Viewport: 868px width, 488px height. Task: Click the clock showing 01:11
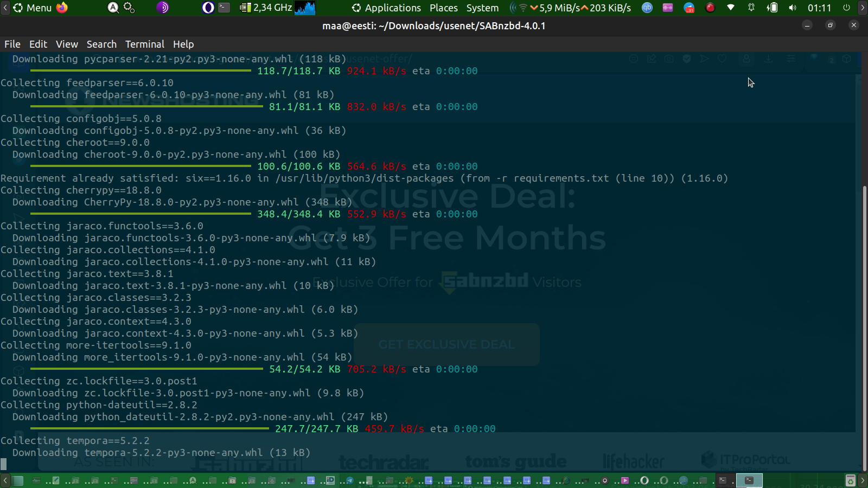click(819, 8)
